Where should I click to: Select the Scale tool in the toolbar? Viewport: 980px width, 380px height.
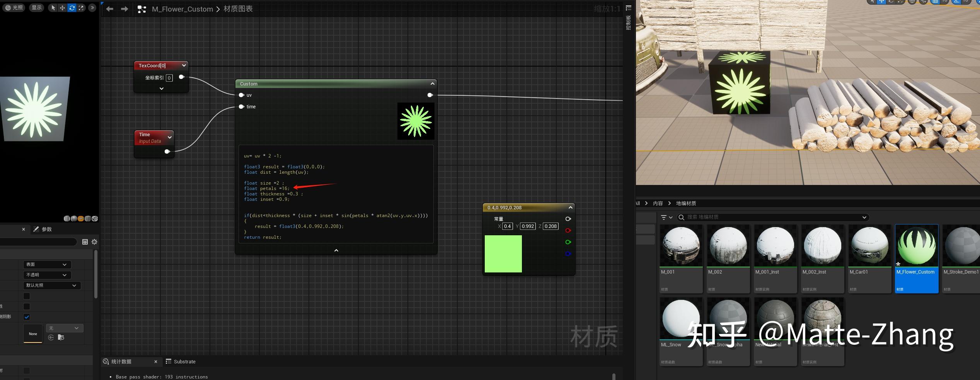[81, 7]
